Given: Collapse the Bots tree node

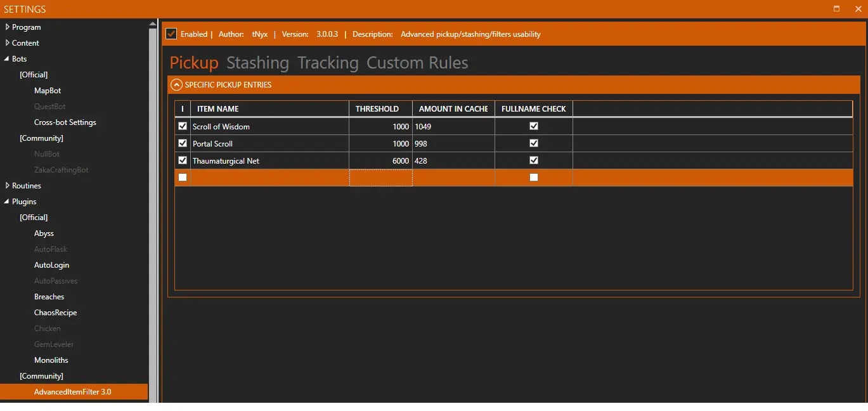Looking at the screenshot, I should (7, 59).
